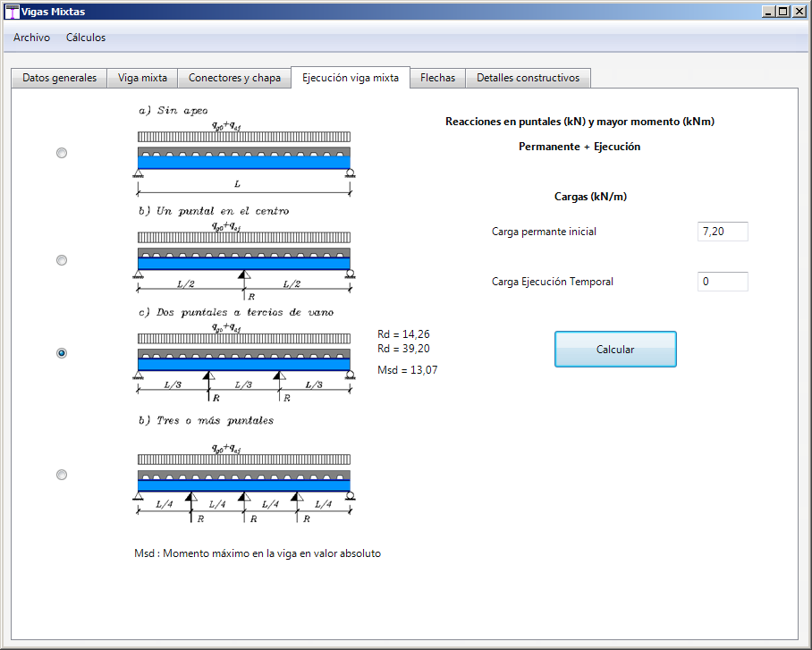Click the Calcular button

point(615,349)
